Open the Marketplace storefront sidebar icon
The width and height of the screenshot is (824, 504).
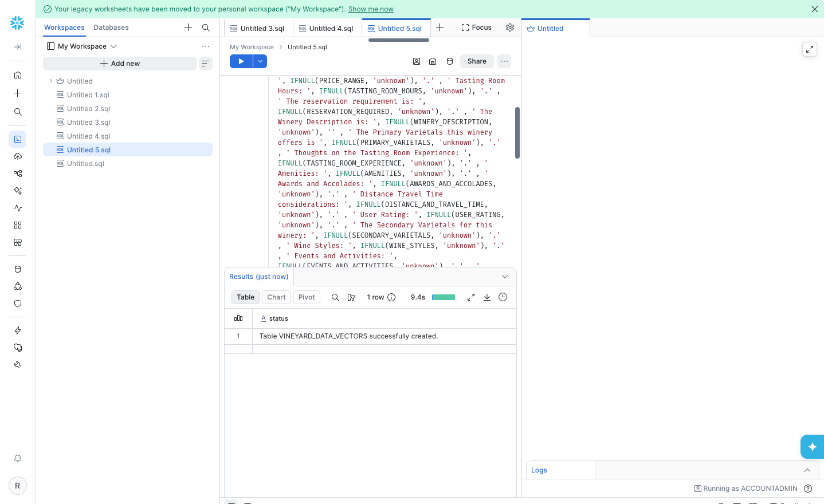[x=18, y=242]
